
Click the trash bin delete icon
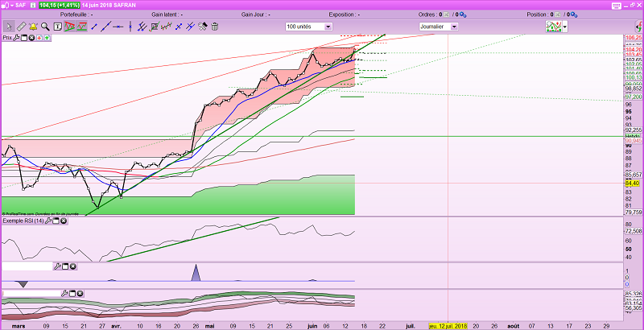(215, 27)
